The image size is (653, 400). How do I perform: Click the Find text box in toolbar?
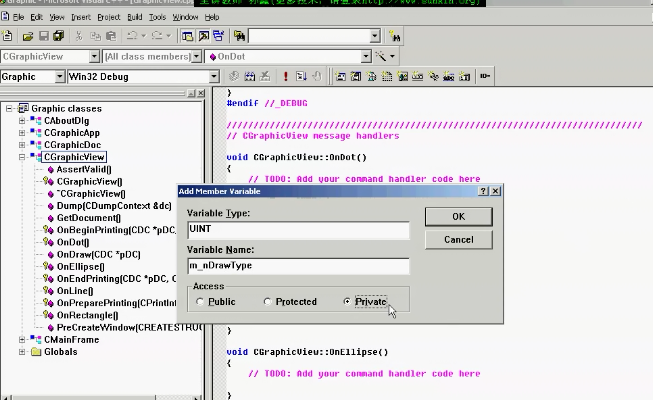[309, 36]
